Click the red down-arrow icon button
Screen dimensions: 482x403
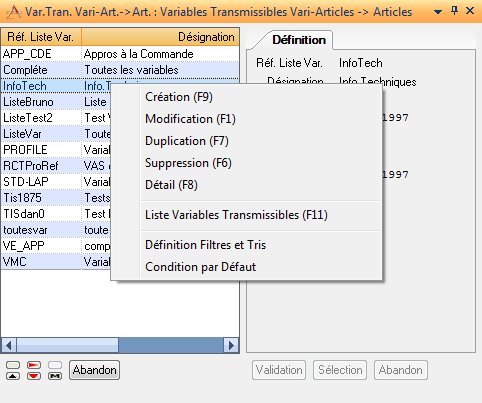[x=34, y=376]
